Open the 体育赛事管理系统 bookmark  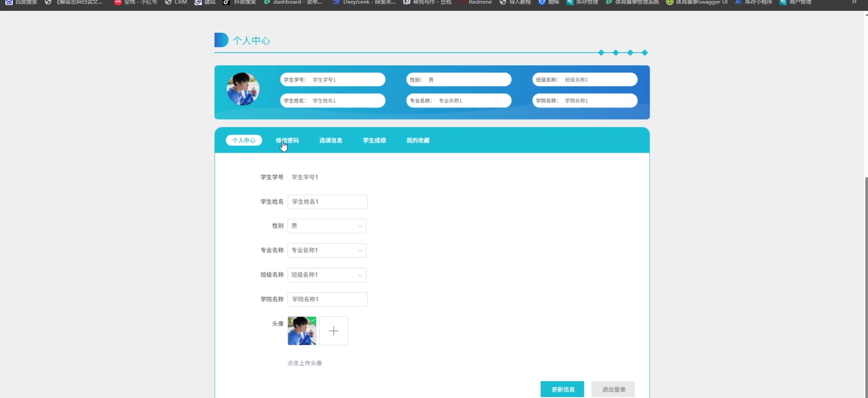[x=632, y=2]
